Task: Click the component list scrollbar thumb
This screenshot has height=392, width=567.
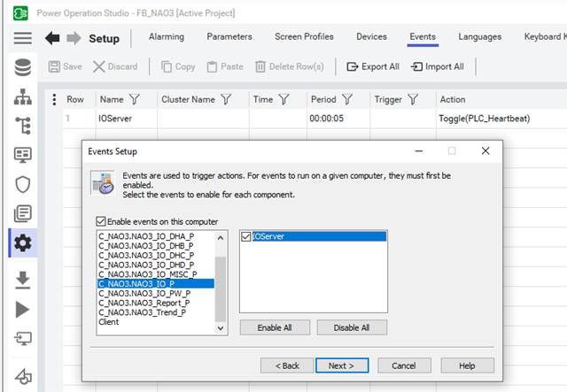Action: pos(221,289)
